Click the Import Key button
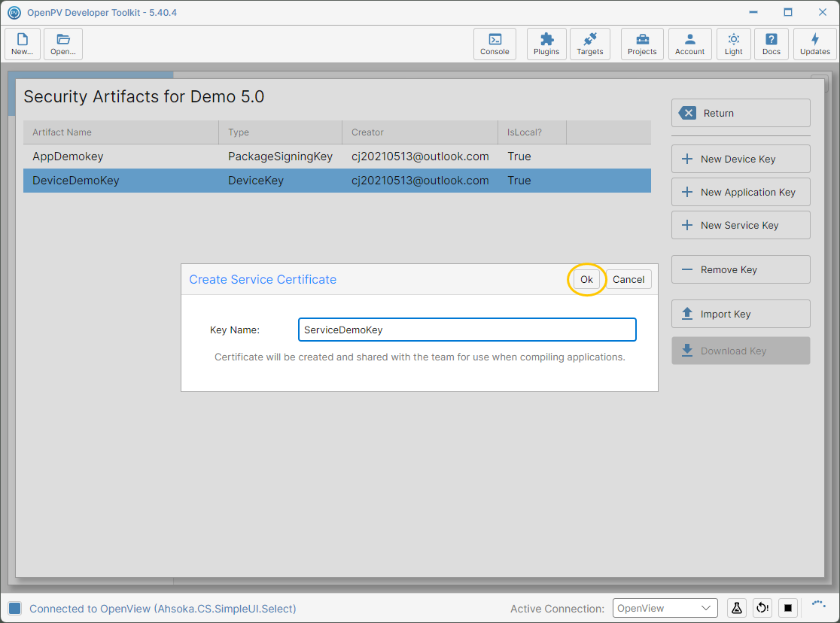The height and width of the screenshot is (623, 840). [741, 314]
